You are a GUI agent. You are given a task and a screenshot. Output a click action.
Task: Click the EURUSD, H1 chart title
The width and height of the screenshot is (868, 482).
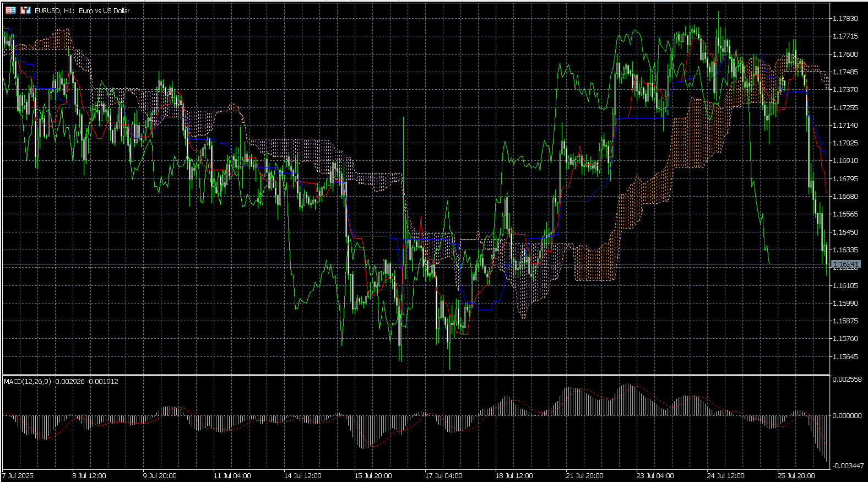click(82, 10)
